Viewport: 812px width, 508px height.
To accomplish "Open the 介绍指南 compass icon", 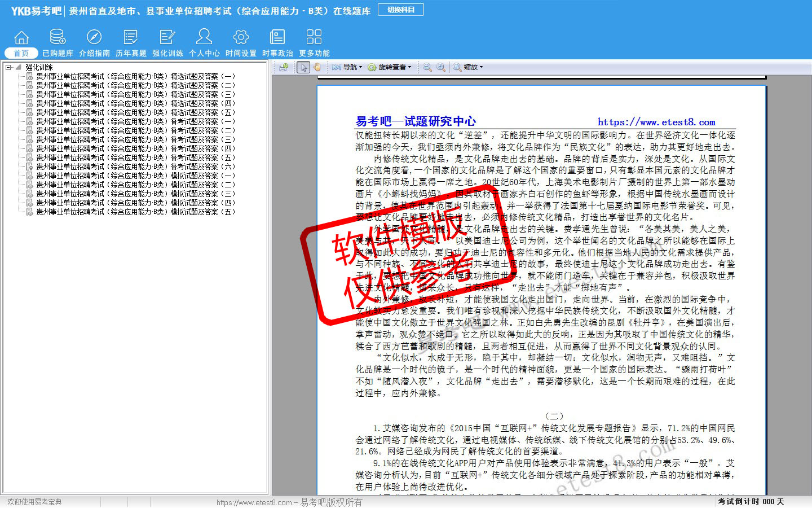I will 94,38.
